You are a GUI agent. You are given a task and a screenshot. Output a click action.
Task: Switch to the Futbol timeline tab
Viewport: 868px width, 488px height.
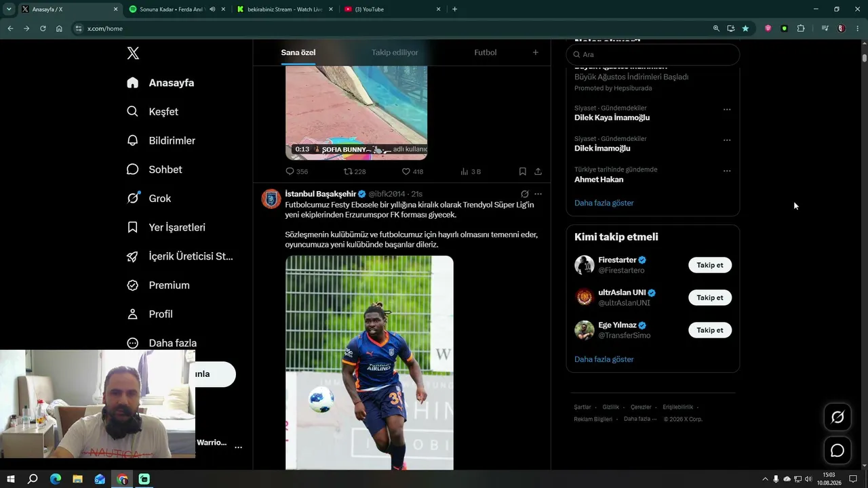click(486, 52)
